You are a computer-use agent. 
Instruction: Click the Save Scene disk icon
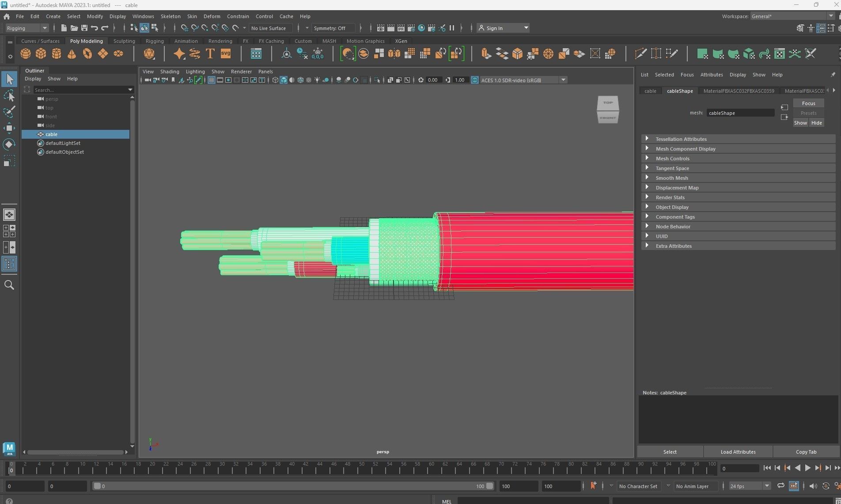84,28
